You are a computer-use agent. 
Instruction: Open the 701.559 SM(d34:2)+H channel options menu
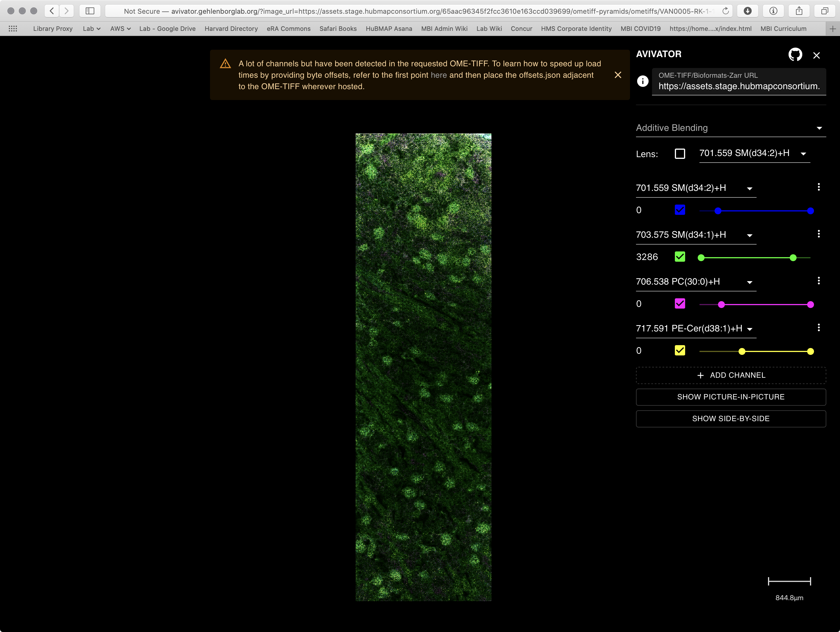click(819, 187)
